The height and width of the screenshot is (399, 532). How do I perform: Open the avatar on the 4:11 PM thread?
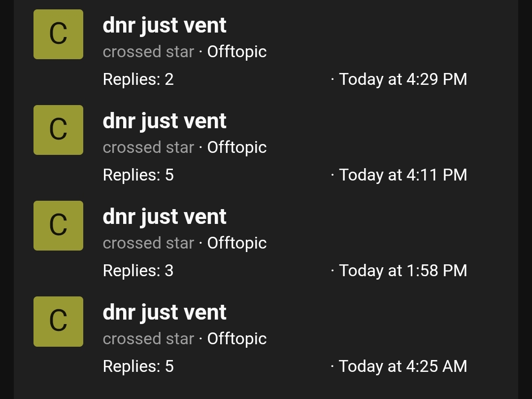coord(58,130)
